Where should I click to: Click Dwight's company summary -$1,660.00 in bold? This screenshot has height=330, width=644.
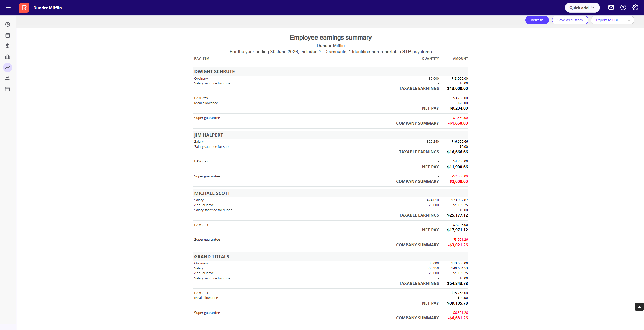[458, 123]
